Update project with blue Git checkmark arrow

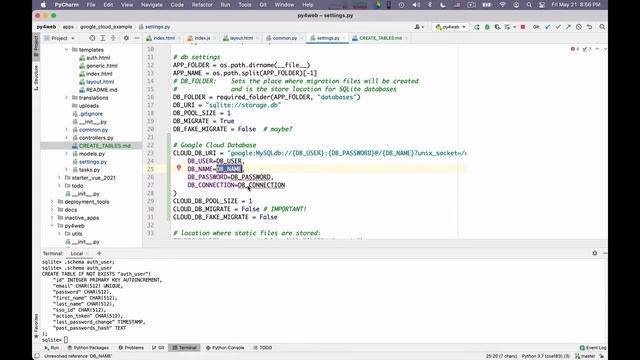click(x=547, y=27)
